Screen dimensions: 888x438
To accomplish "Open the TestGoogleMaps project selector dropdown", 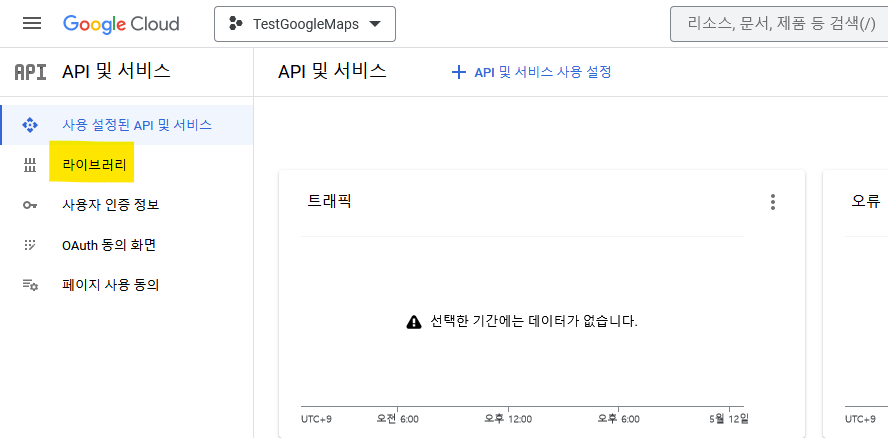I will [305, 24].
